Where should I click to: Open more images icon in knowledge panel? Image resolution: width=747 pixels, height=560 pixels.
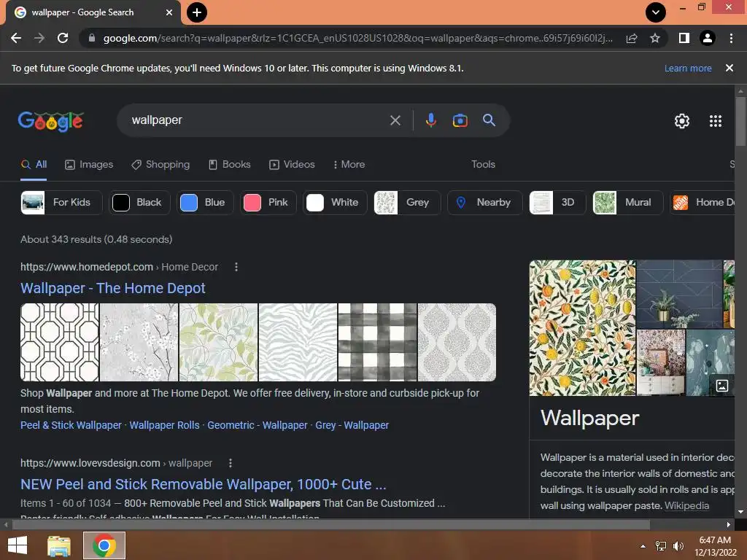click(722, 386)
